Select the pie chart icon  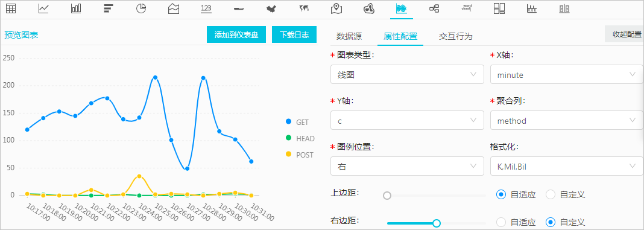[141, 8]
